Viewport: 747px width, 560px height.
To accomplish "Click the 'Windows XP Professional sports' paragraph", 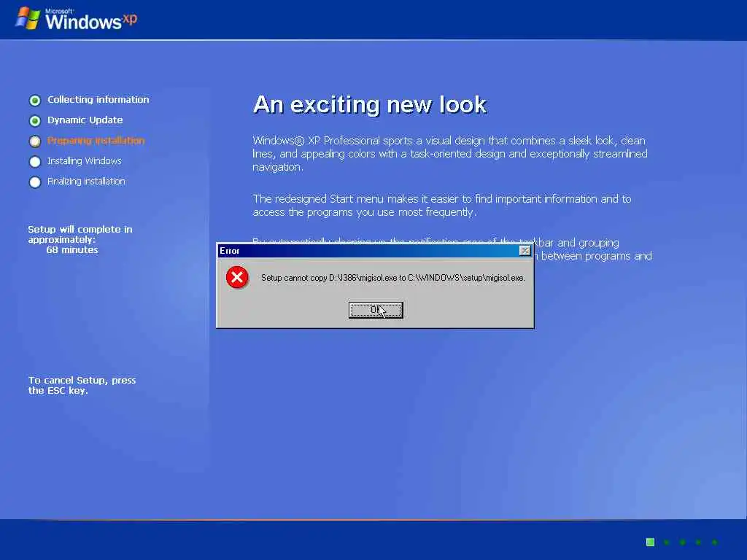I will point(450,154).
